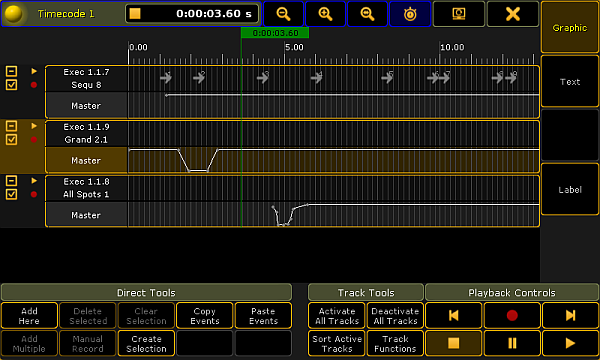Viewport: 600px width, 360px height.
Task: Switch to the Text view tab
Action: (570, 81)
